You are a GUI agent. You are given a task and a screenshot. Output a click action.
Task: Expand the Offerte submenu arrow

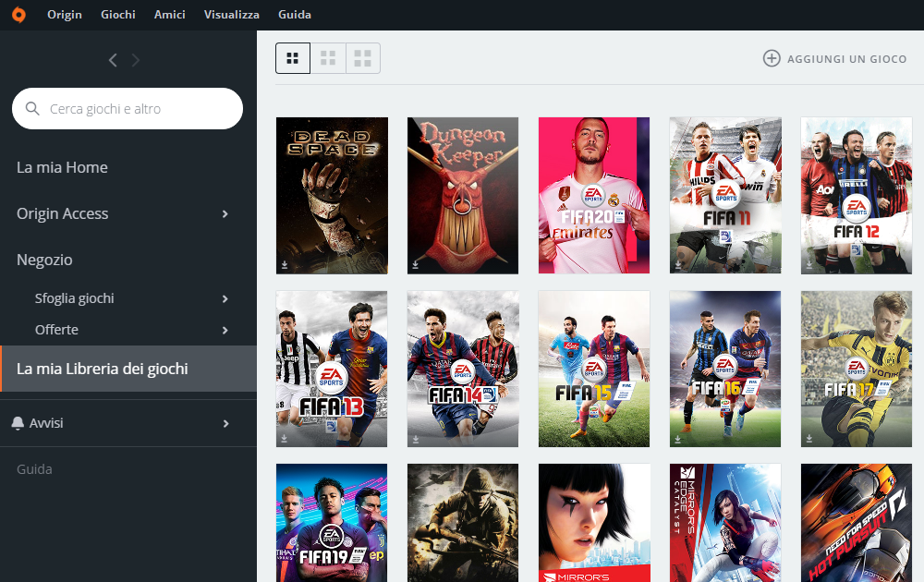[x=225, y=331]
